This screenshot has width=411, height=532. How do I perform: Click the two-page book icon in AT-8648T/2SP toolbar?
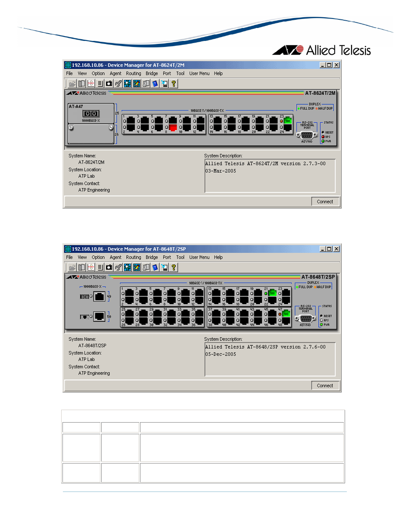81,268
